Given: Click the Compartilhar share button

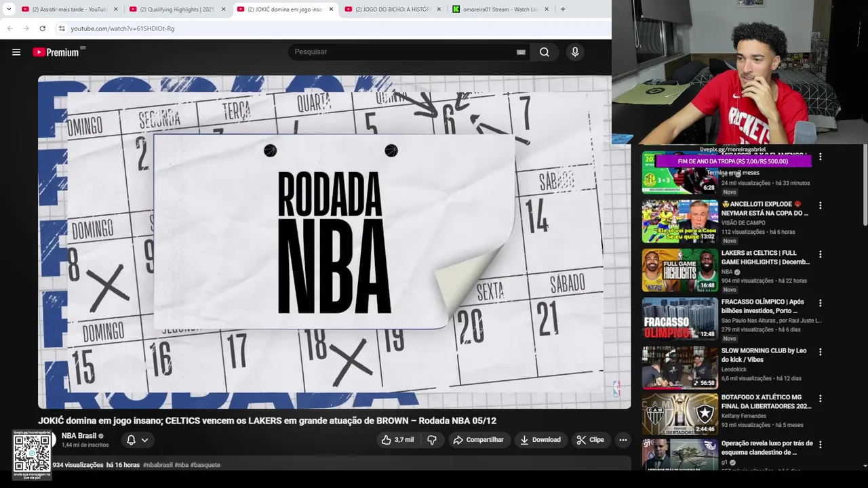Looking at the screenshot, I should [478, 440].
